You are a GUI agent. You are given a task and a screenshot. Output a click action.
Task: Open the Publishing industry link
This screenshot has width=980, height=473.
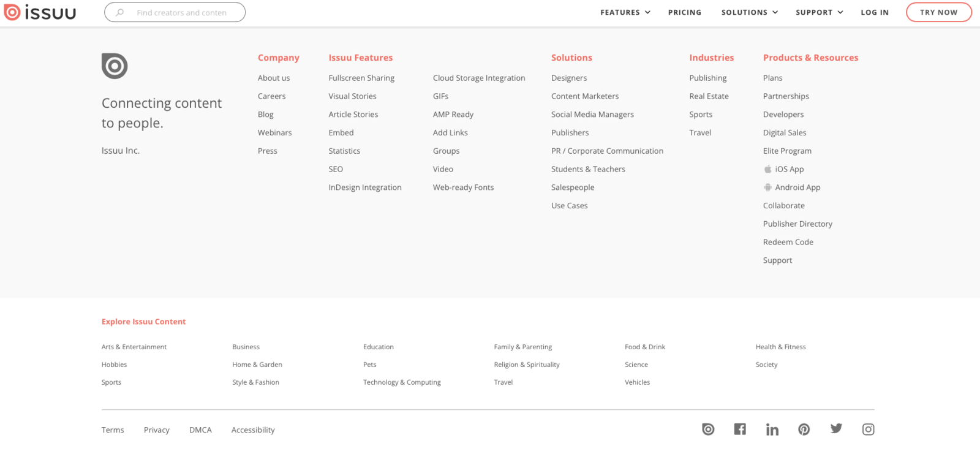(x=708, y=78)
